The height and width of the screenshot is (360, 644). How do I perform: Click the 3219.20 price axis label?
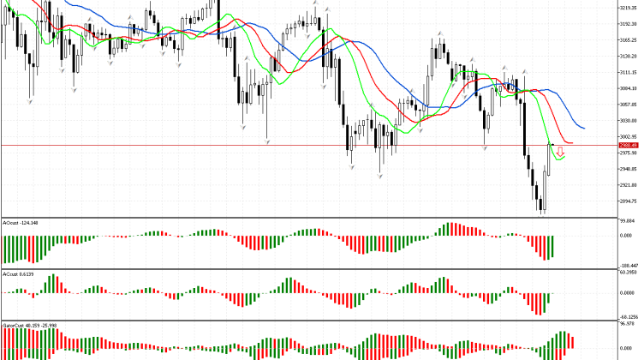629,9
